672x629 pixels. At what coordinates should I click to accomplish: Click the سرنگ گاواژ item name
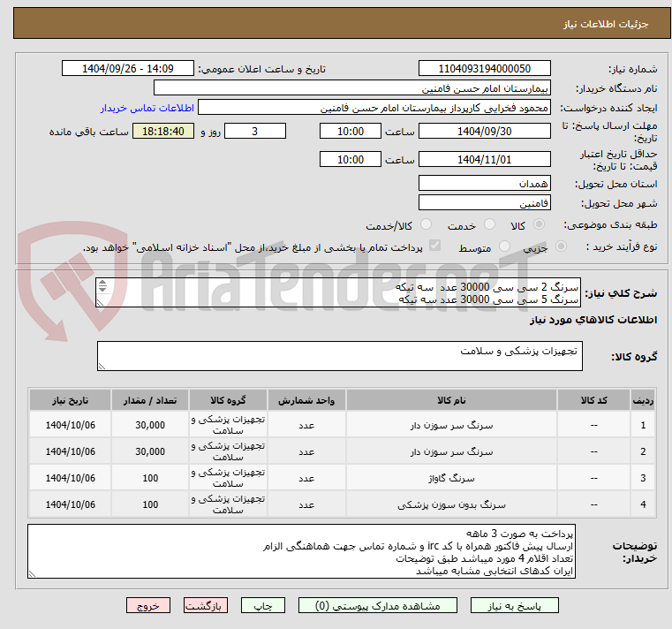tap(451, 479)
